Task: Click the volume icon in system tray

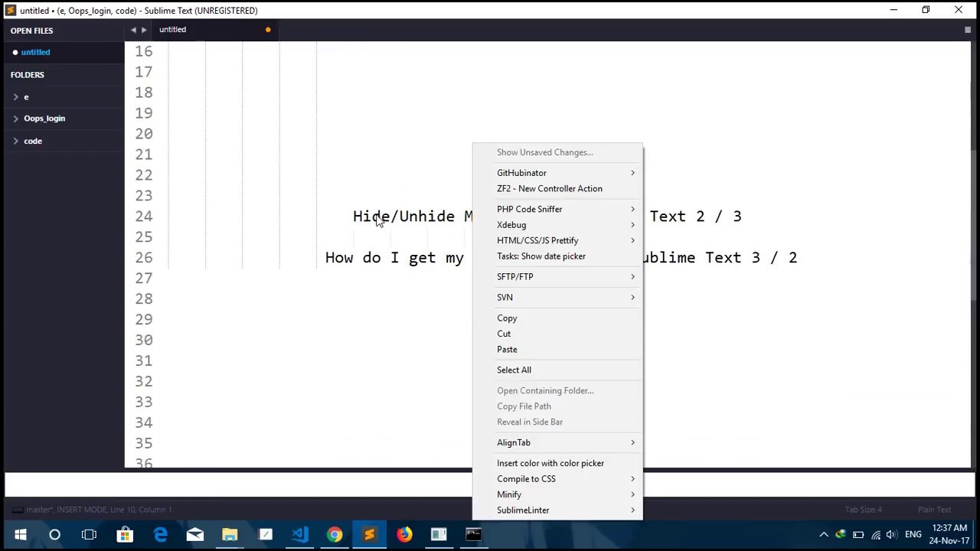Action: tap(891, 534)
